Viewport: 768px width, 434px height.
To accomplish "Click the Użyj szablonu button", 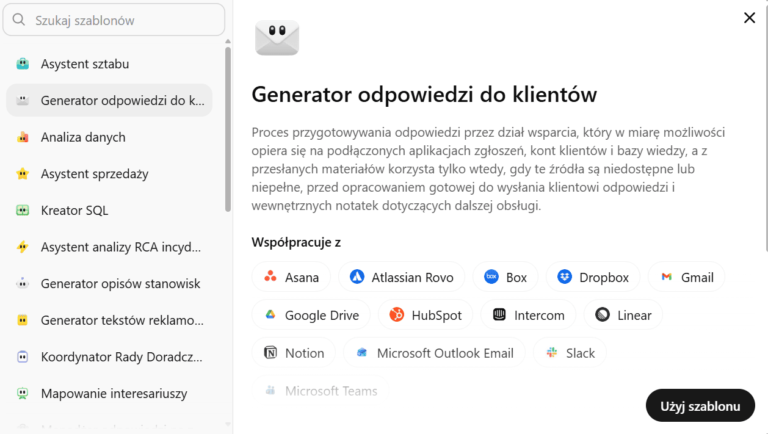I will [700, 406].
